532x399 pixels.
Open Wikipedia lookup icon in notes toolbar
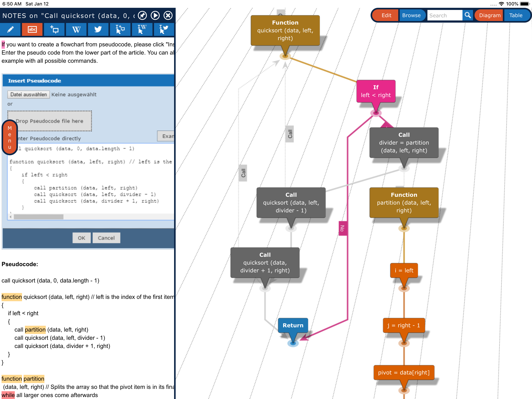tap(76, 29)
